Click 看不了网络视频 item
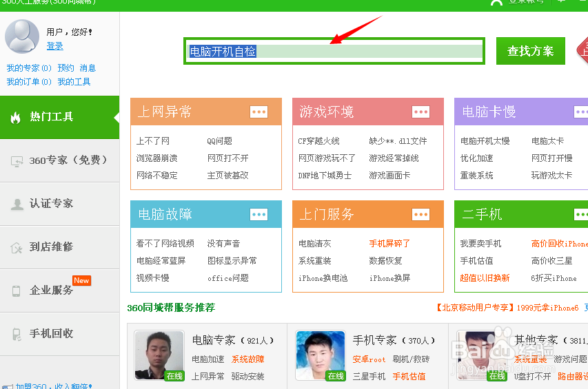This screenshot has width=588, height=389. [165, 244]
